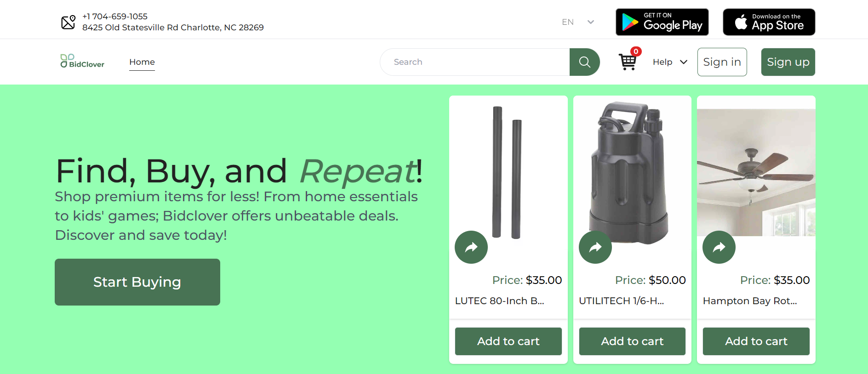Focus the Search input field

475,62
